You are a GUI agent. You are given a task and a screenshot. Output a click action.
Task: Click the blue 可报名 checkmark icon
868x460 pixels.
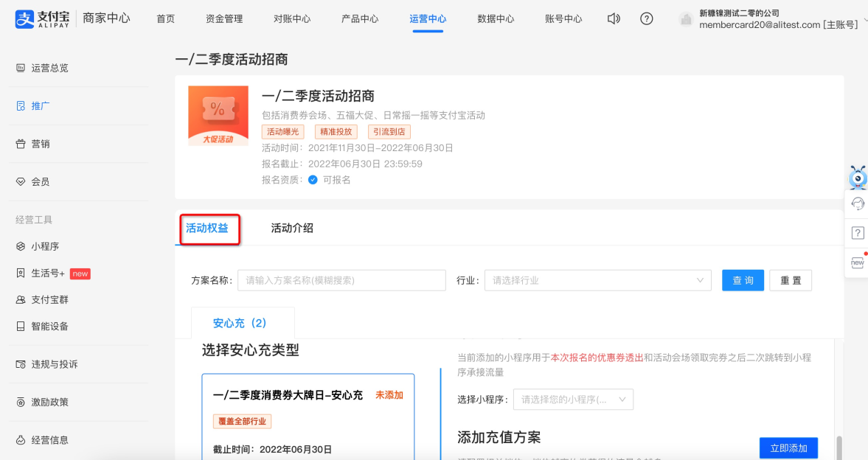[313, 180]
